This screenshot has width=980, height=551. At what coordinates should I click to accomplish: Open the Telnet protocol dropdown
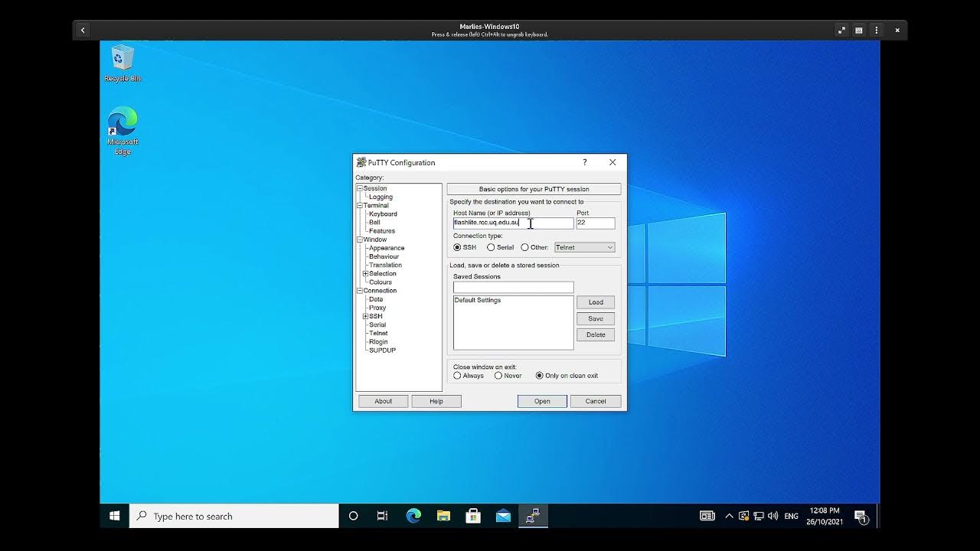coord(585,247)
